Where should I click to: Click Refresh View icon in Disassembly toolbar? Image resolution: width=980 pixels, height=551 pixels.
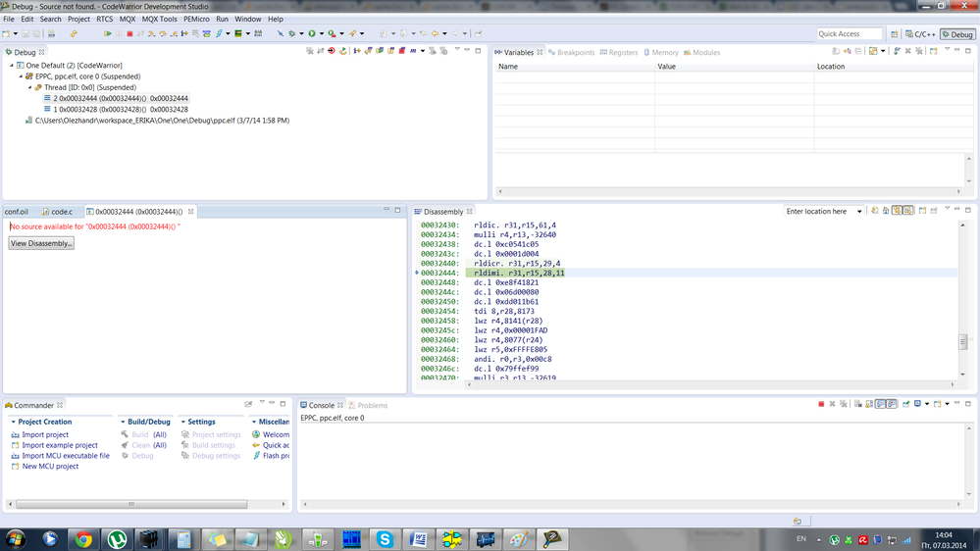pyautogui.click(x=874, y=211)
